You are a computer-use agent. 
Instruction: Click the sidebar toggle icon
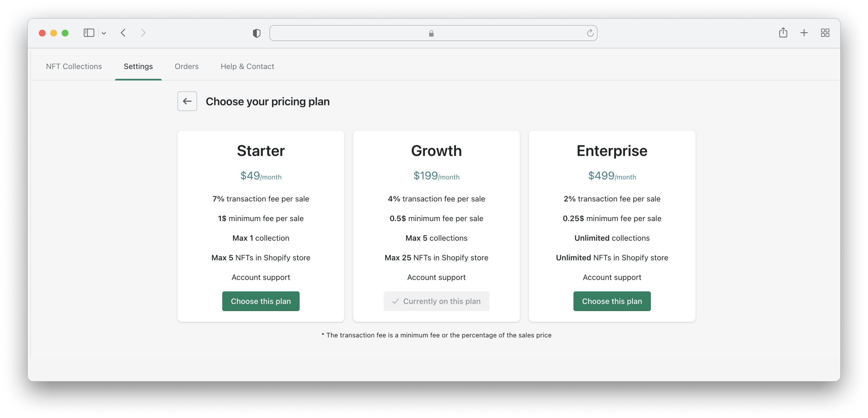89,33
